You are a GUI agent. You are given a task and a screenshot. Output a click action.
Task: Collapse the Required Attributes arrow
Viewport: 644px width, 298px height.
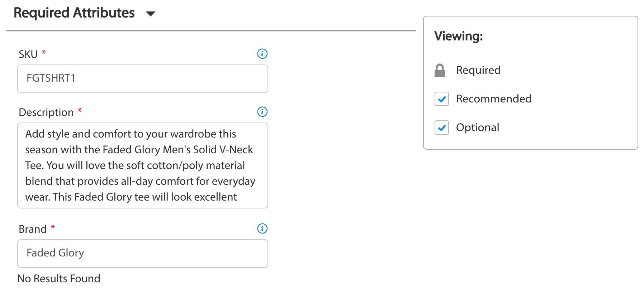(151, 14)
